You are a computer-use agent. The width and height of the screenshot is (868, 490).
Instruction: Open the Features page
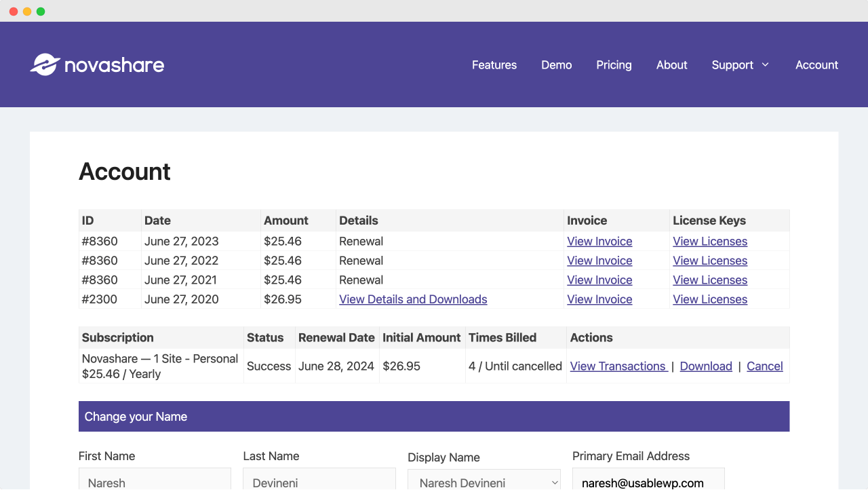pos(494,65)
